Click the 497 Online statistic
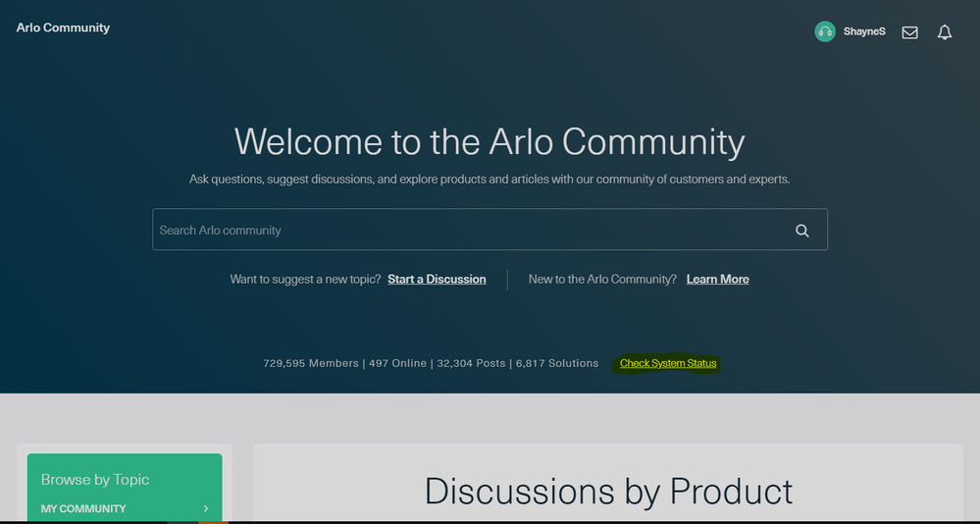Screen dimensions: 980x524 point(397,363)
